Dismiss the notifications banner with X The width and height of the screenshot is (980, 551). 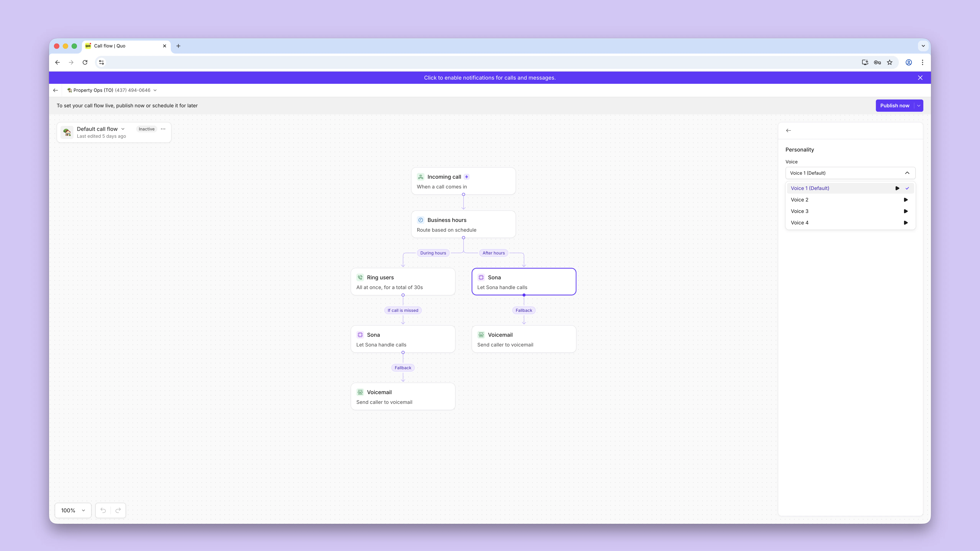[920, 77]
